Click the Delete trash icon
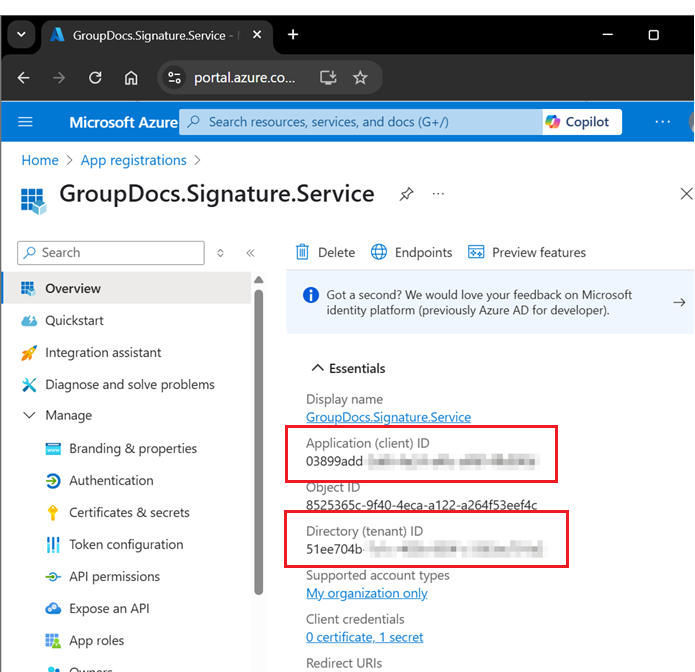The width and height of the screenshot is (695, 672). pos(303,253)
